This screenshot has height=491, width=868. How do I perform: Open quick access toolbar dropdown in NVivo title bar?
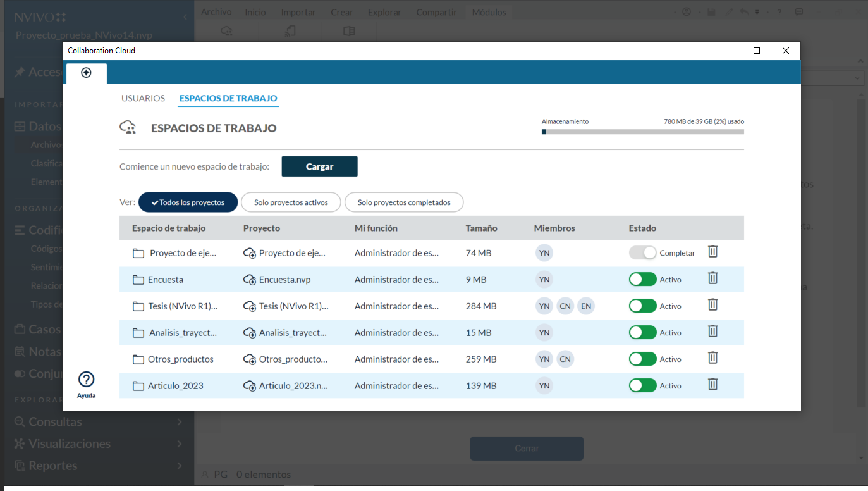pos(757,12)
